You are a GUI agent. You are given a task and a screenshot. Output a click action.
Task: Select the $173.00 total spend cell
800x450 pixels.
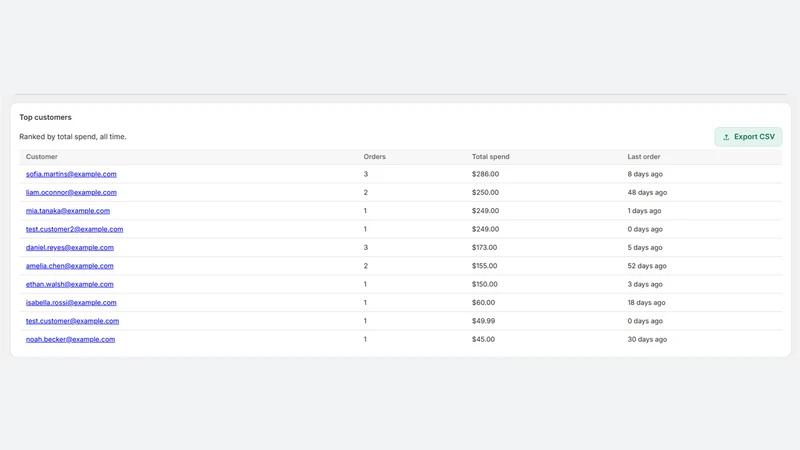tap(484, 247)
